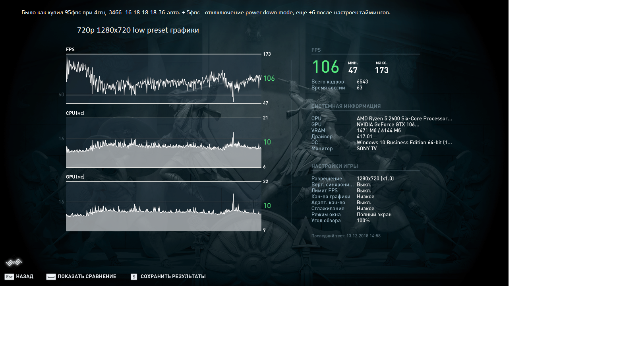Select the Разрешение value '1280x720 (x1.0)'
The width and height of the screenshot is (644, 343).
tap(375, 178)
